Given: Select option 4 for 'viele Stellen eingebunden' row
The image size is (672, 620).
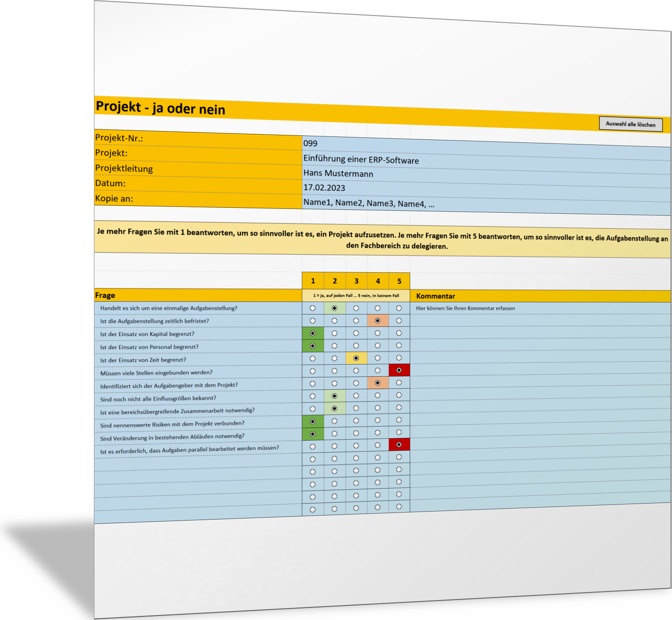Looking at the screenshot, I should click(x=377, y=371).
